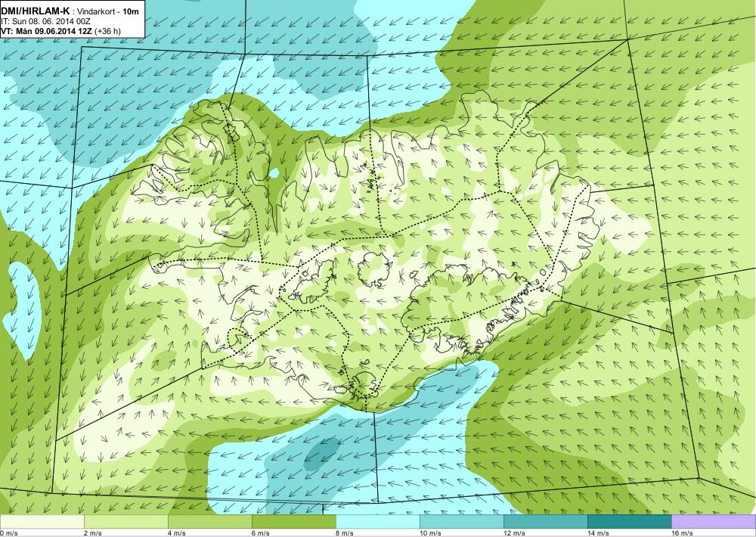Click the '8 m/s' legend label
756x537 pixels.
coord(345,532)
